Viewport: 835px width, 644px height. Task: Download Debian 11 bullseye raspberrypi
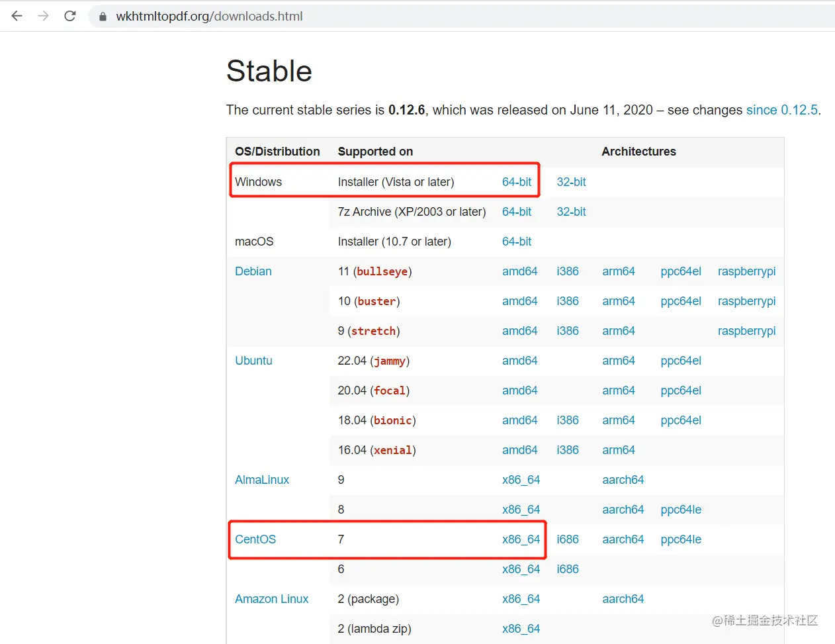pyautogui.click(x=746, y=271)
